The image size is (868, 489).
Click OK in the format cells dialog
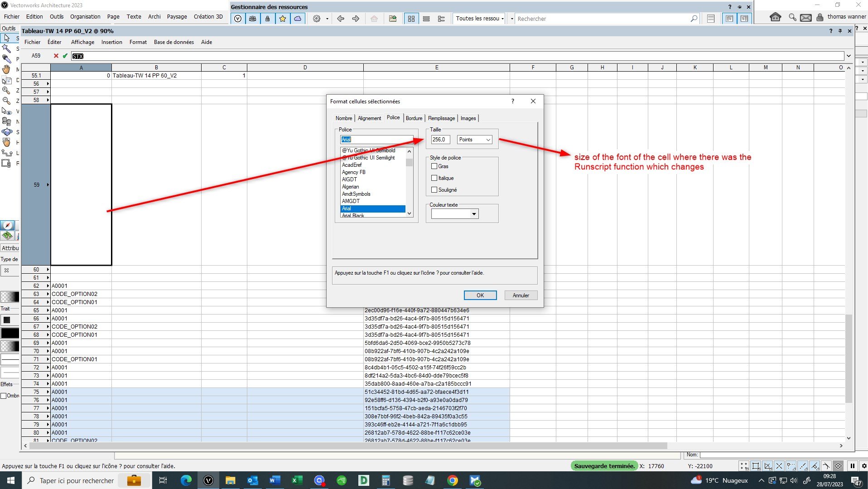(480, 295)
